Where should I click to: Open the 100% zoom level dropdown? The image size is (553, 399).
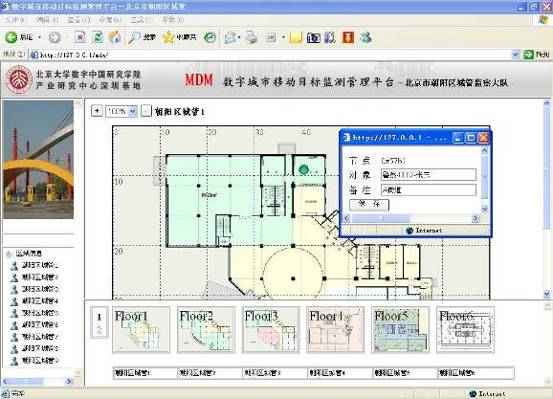(121, 111)
